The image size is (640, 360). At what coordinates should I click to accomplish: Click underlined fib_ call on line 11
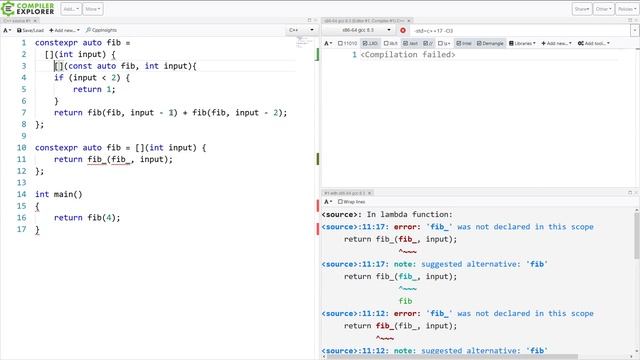(97, 160)
